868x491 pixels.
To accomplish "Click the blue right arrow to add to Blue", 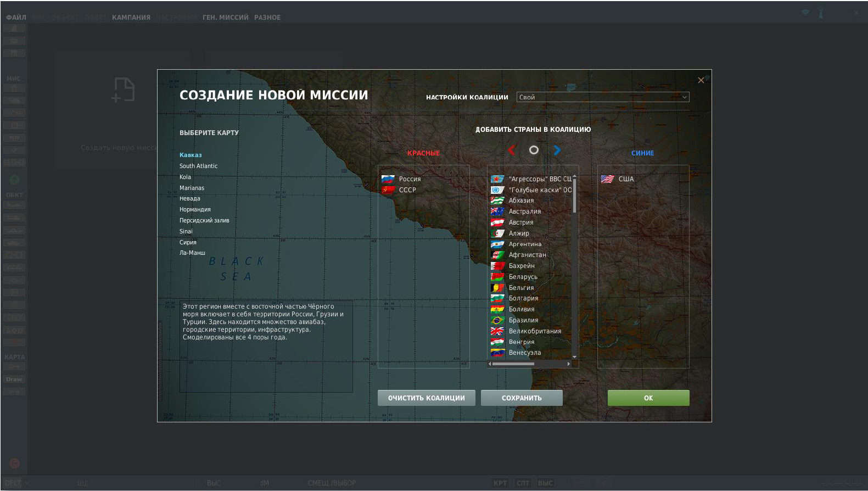I will pyautogui.click(x=557, y=150).
